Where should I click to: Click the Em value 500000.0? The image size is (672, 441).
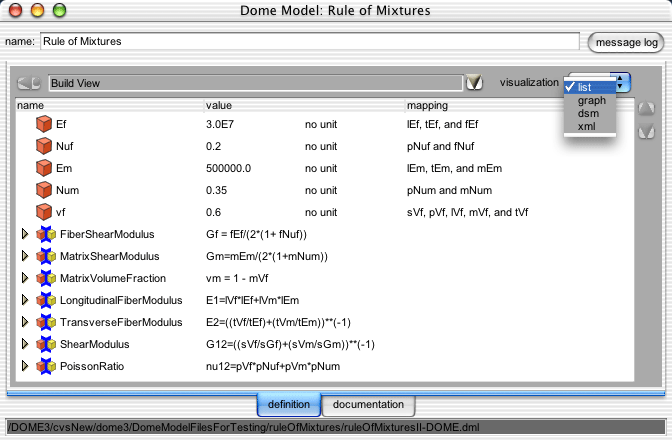(x=228, y=168)
